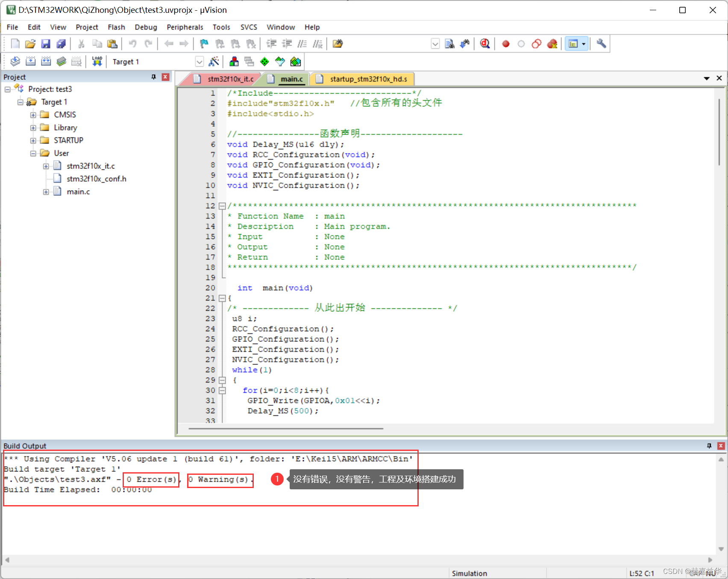This screenshot has width=728, height=579.
Task: Open the SVCS menu
Action: tap(249, 27)
